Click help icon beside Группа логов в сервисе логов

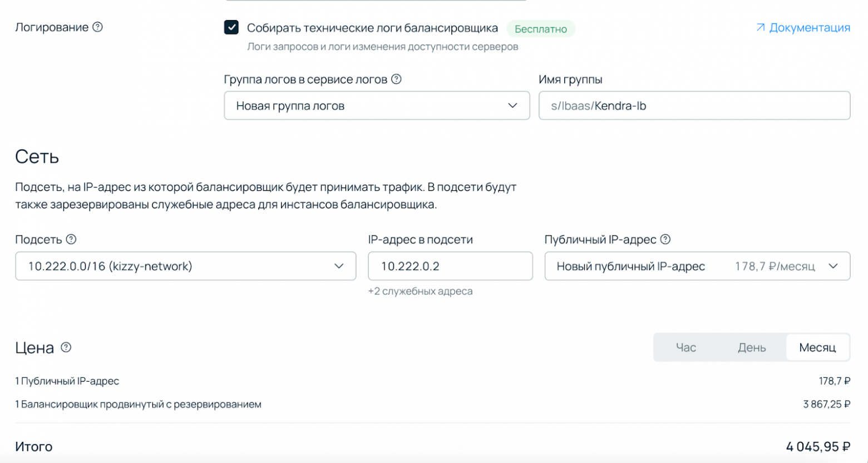click(x=396, y=80)
